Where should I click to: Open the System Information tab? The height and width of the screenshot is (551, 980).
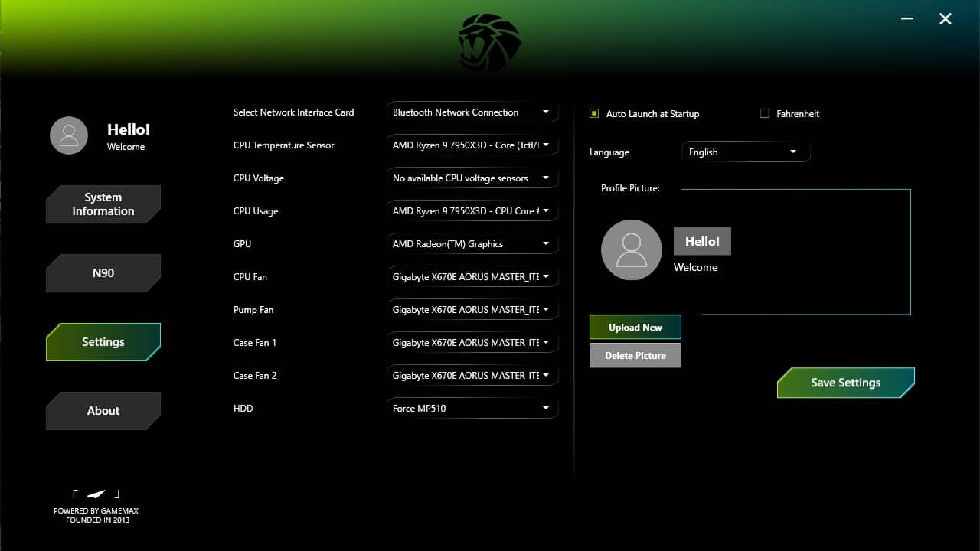(x=103, y=204)
